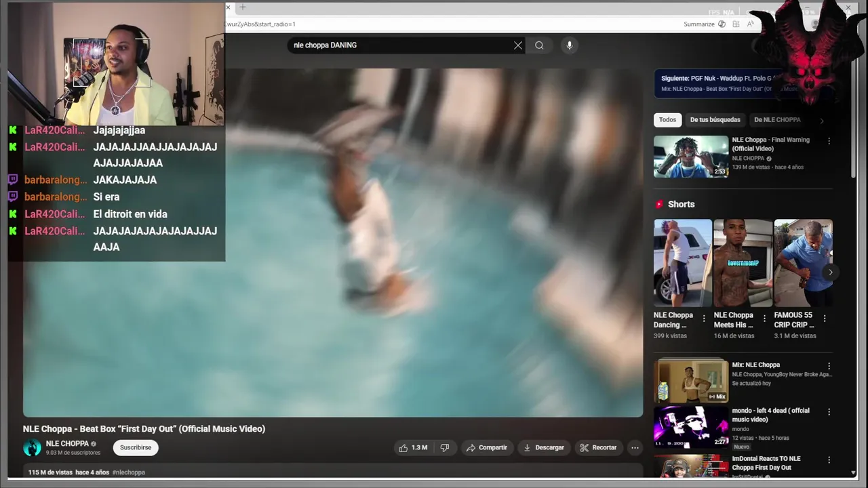Open options for ImDontai Reacts video
The image size is (868, 488).
pos(829,460)
